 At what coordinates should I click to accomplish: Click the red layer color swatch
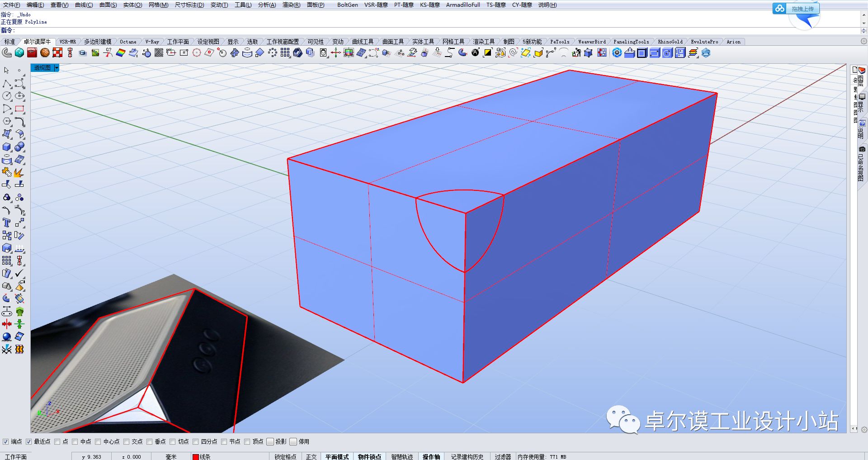[x=196, y=457]
